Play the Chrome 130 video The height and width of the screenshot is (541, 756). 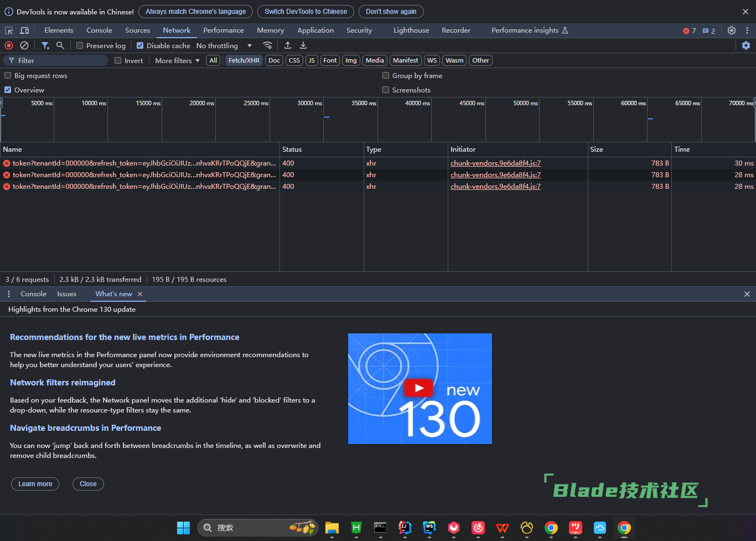tap(418, 388)
